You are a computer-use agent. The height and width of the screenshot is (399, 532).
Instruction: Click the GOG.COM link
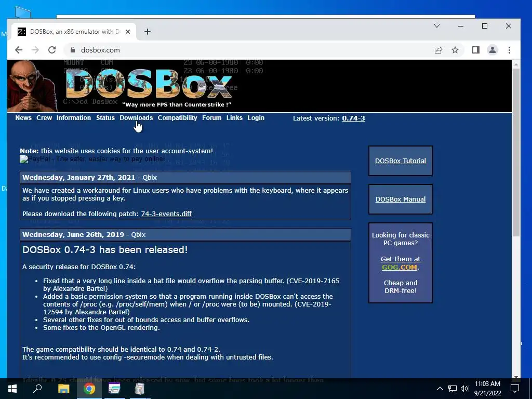tap(400, 267)
